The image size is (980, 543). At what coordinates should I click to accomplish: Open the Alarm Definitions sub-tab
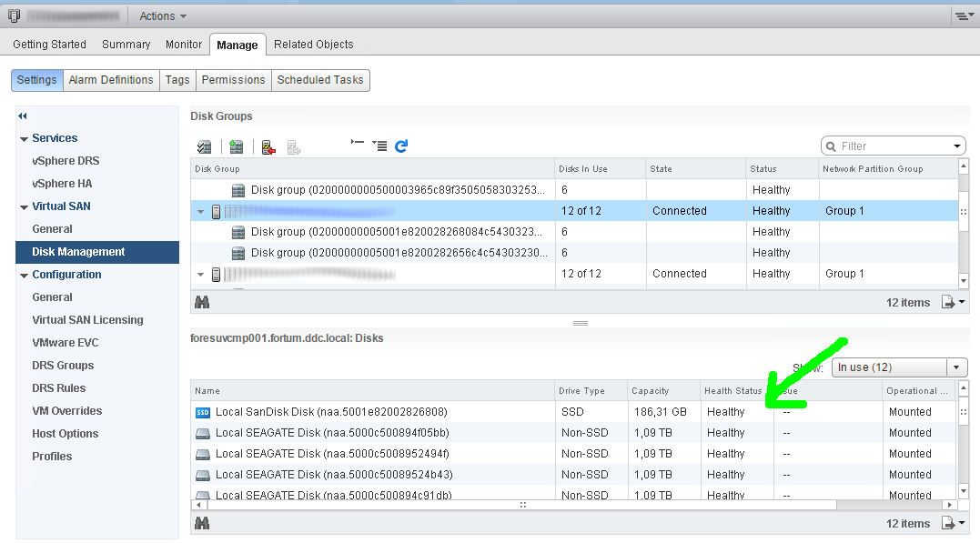[x=111, y=80]
